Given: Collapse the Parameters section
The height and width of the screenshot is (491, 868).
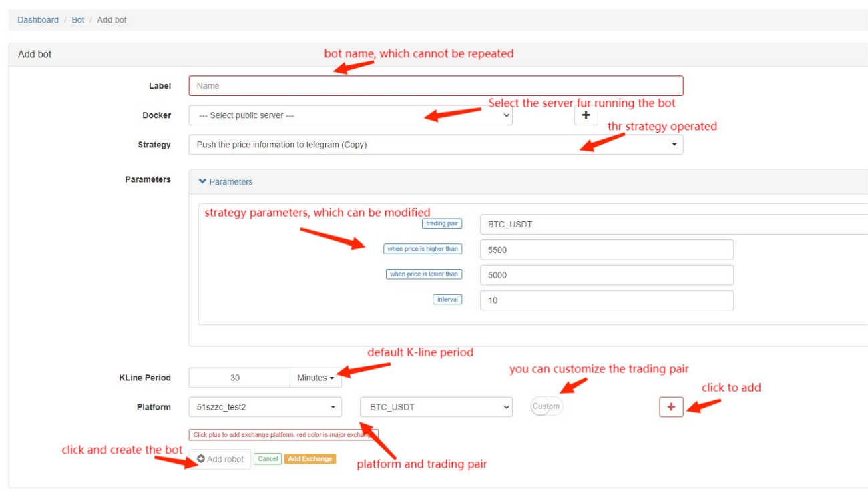Looking at the screenshot, I should (226, 181).
